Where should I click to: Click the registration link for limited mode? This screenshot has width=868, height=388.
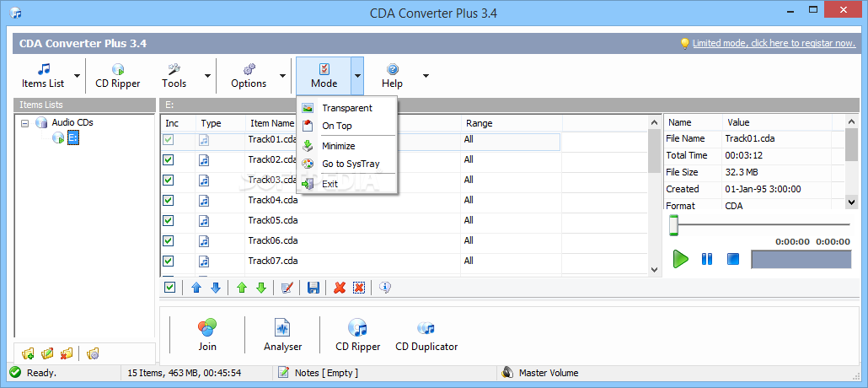pyautogui.click(x=774, y=43)
